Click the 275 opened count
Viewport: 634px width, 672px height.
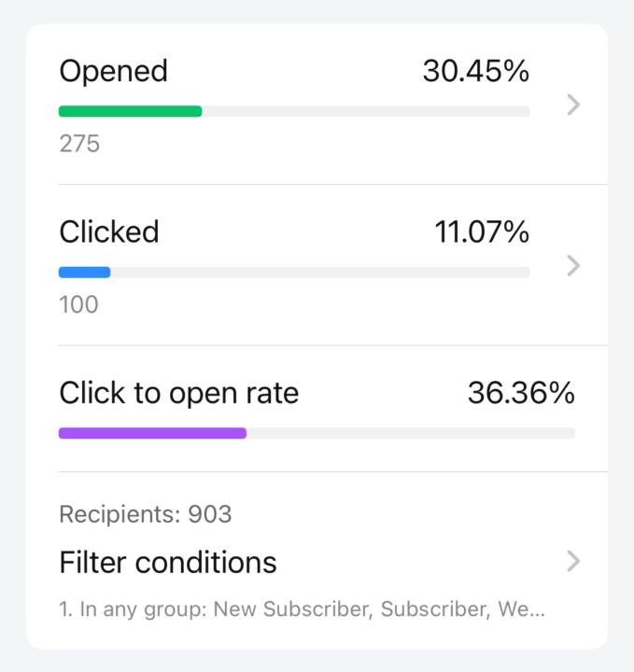[78, 144]
